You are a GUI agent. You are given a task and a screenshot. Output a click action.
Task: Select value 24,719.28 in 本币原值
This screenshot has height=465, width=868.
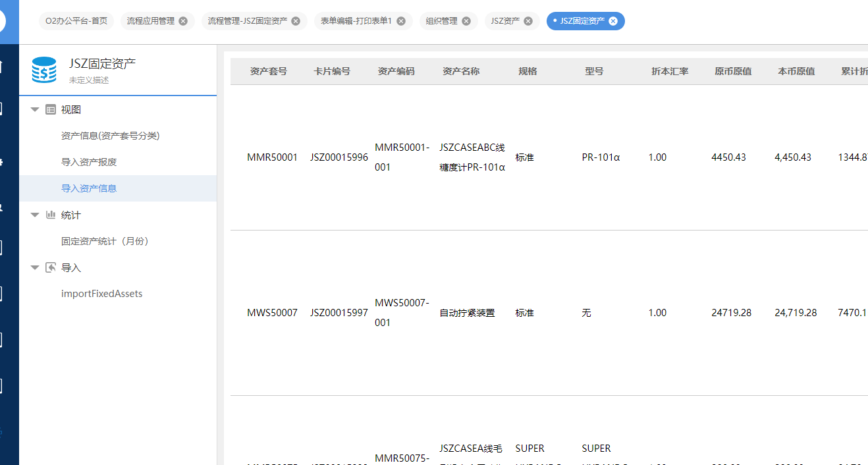point(796,313)
